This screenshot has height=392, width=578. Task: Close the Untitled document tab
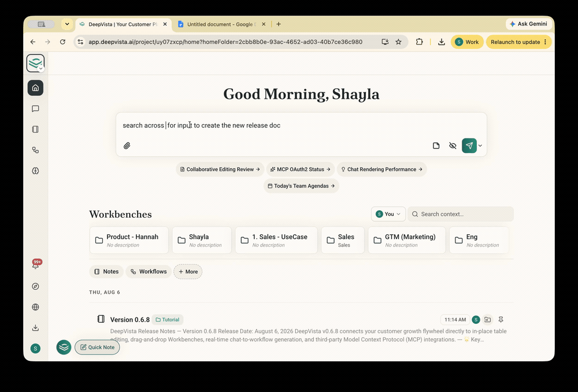tap(264, 24)
